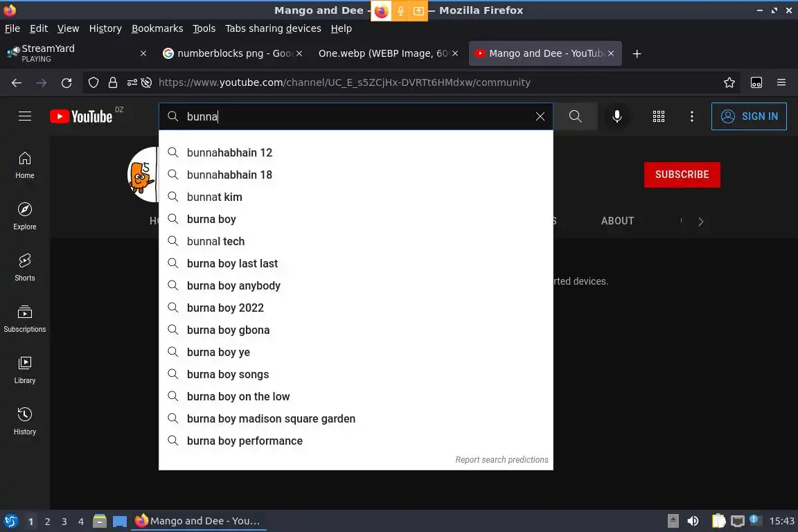The image size is (798, 532).
Task: Start voice search with microphone icon
Action: click(617, 116)
